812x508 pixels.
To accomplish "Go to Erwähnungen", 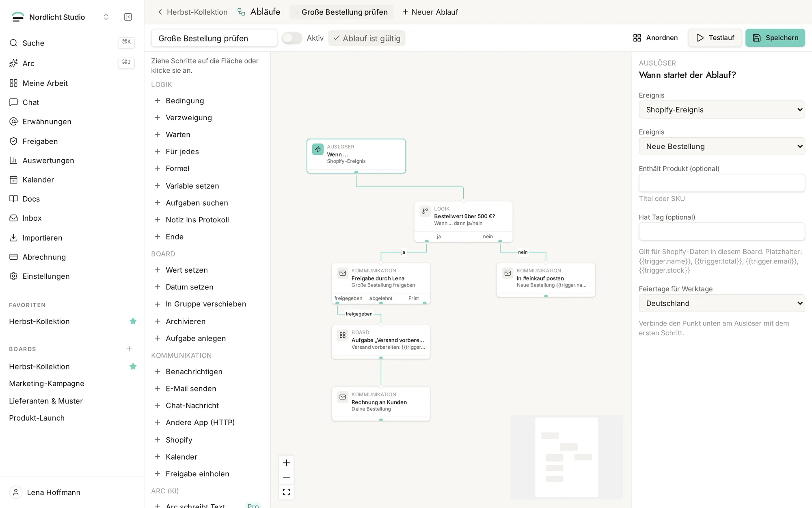I will (72, 122).
